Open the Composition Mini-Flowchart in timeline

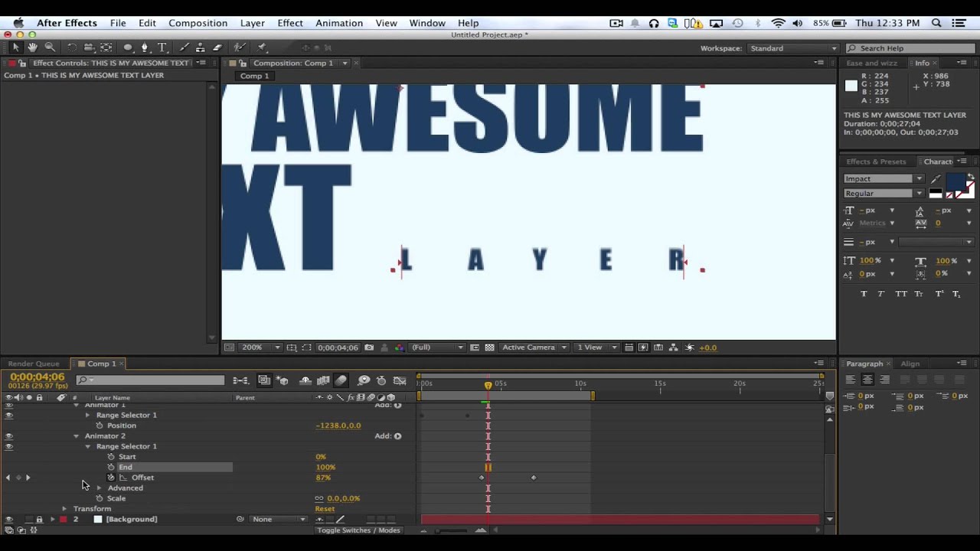click(240, 380)
